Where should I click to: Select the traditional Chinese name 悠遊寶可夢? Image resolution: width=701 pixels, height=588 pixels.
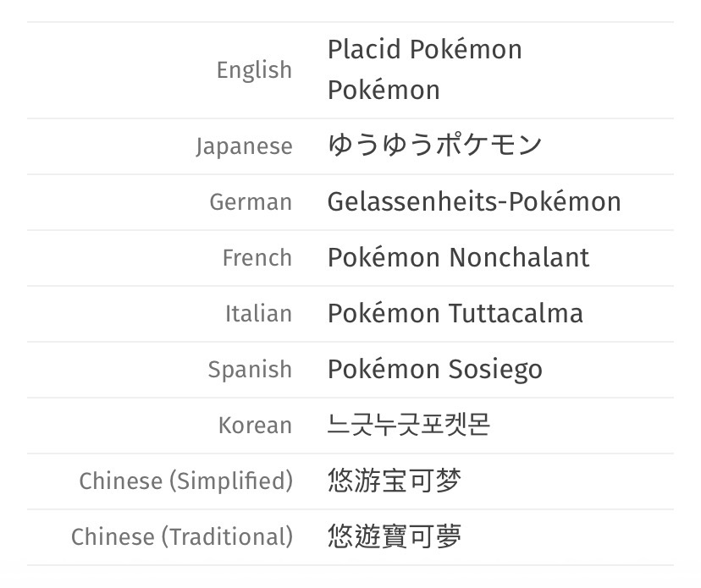pyautogui.click(x=395, y=536)
